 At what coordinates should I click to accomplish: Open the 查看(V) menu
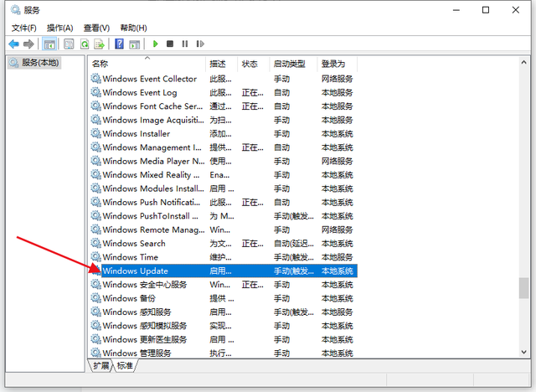coord(97,28)
